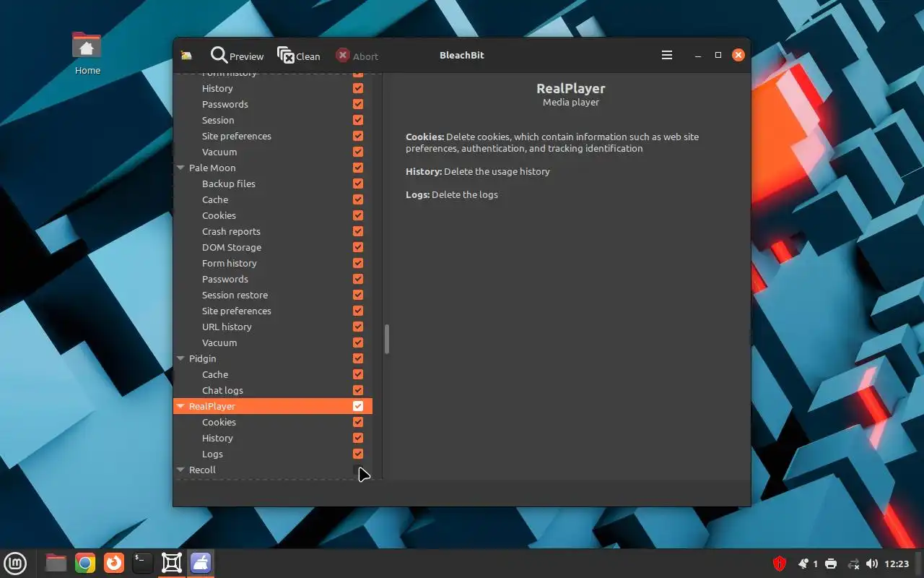Open Linux Mint start menu
Image resolution: width=924 pixels, height=578 pixels.
point(15,563)
